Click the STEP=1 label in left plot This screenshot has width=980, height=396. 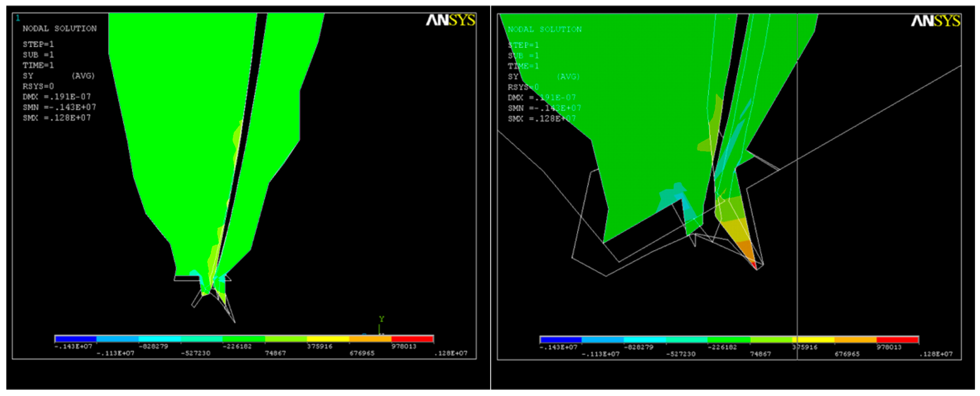(x=38, y=44)
